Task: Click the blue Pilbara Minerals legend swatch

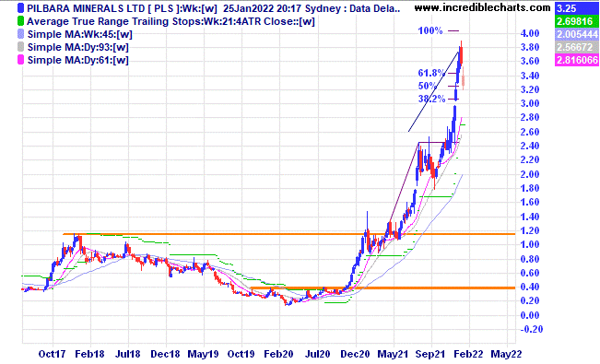Action: (x=21, y=8)
